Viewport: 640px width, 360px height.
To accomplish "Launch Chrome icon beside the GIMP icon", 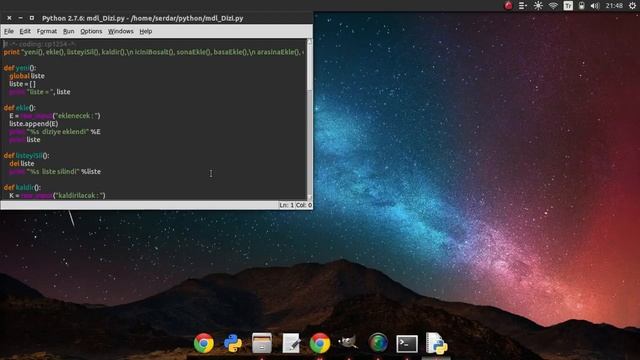I will coord(320,343).
